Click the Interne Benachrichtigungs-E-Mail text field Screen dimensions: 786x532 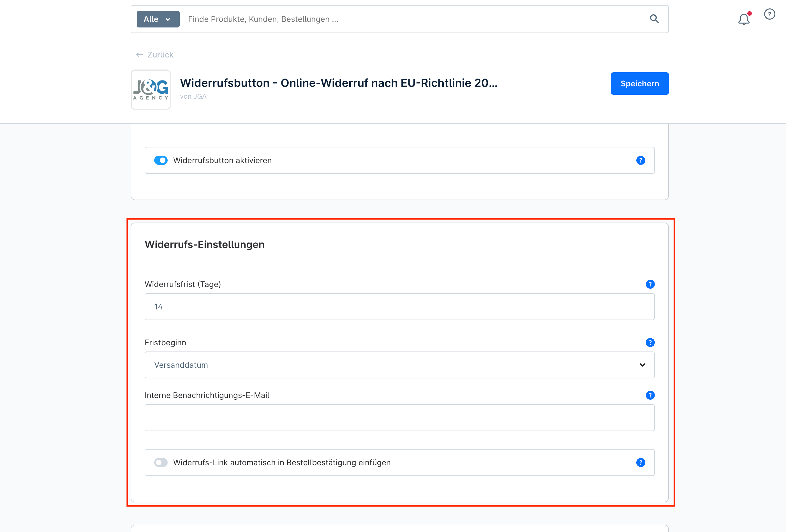click(x=399, y=418)
